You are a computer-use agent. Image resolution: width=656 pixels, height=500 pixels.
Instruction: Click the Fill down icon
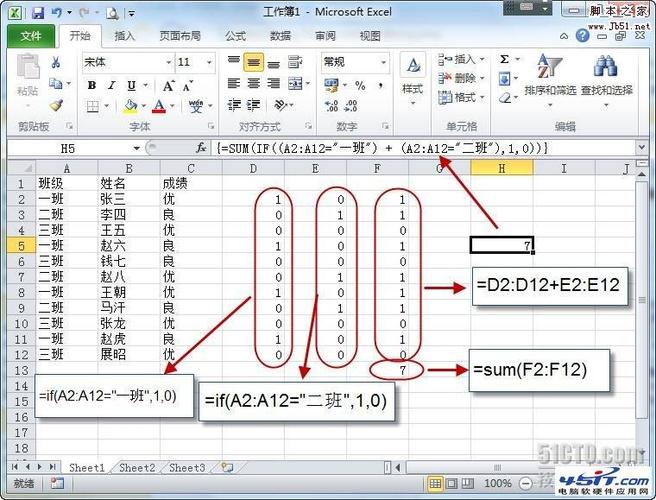point(505,78)
